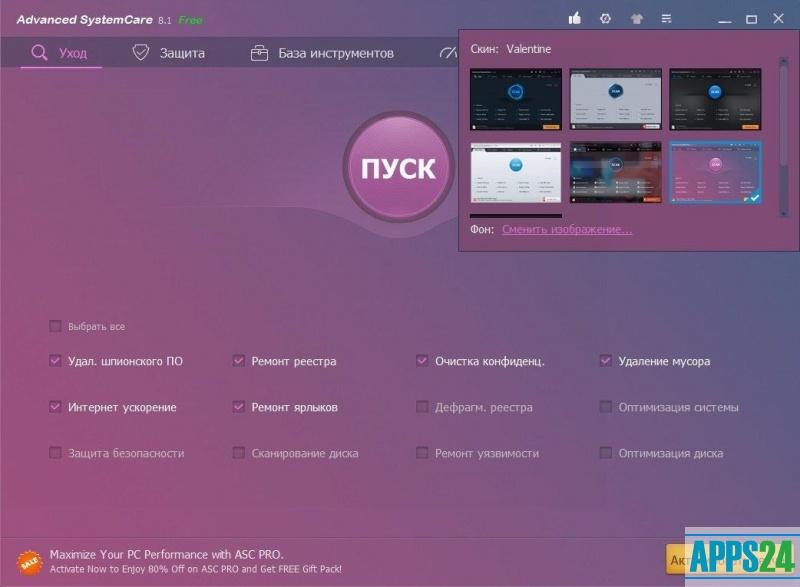Open the Защита tab
The height and width of the screenshot is (587, 800).
pos(168,53)
